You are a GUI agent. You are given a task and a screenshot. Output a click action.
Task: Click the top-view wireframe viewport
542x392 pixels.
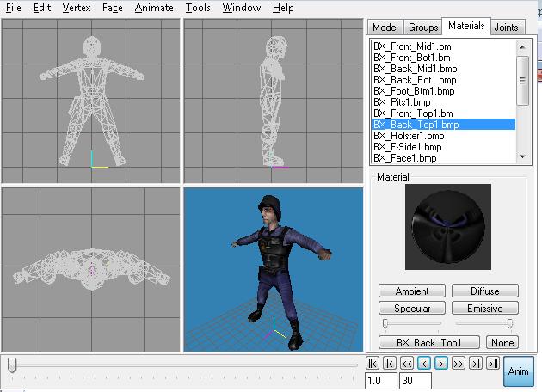[91, 269]
